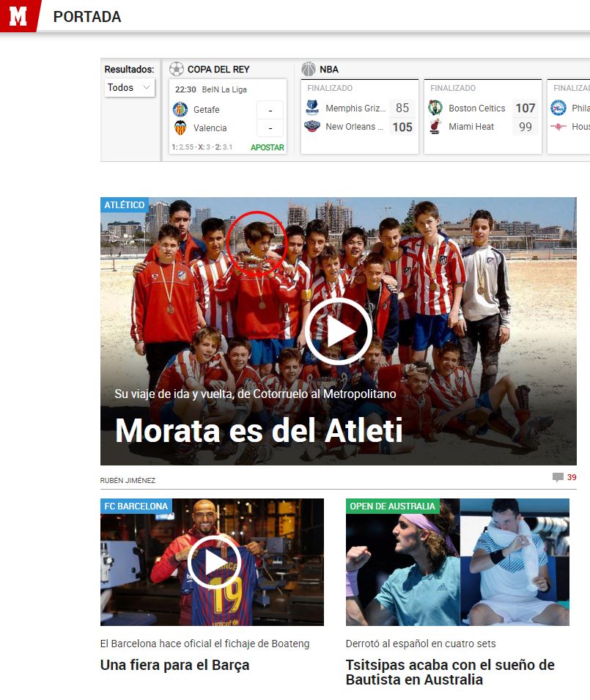Screen dimensions: 590x700
Task: Click the ATLÉTICO category tag
Action: tap(125, 205)
